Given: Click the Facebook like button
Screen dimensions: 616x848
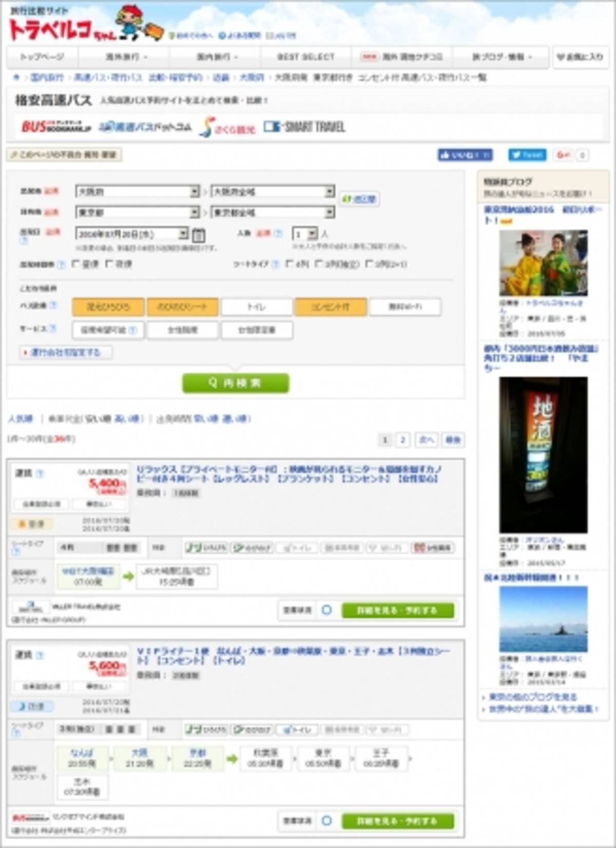Looking at the screenshot, I should [465, 155].
